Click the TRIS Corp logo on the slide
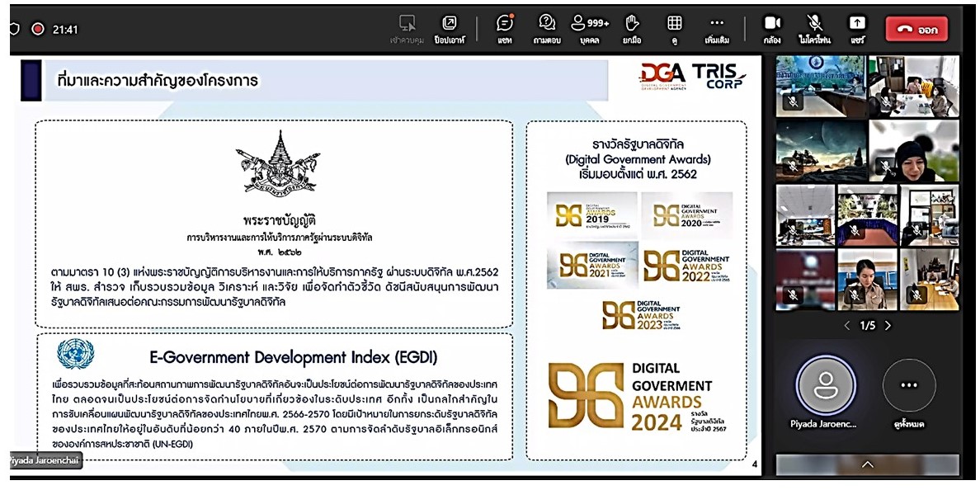 pyautogui.click(x=719, y=75)
